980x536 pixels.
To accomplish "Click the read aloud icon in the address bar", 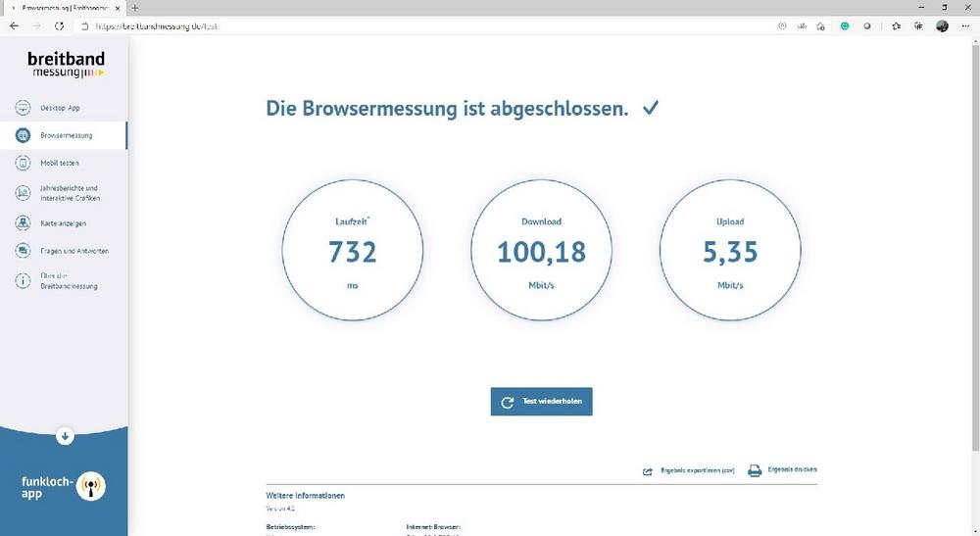I will coord(782,26).
